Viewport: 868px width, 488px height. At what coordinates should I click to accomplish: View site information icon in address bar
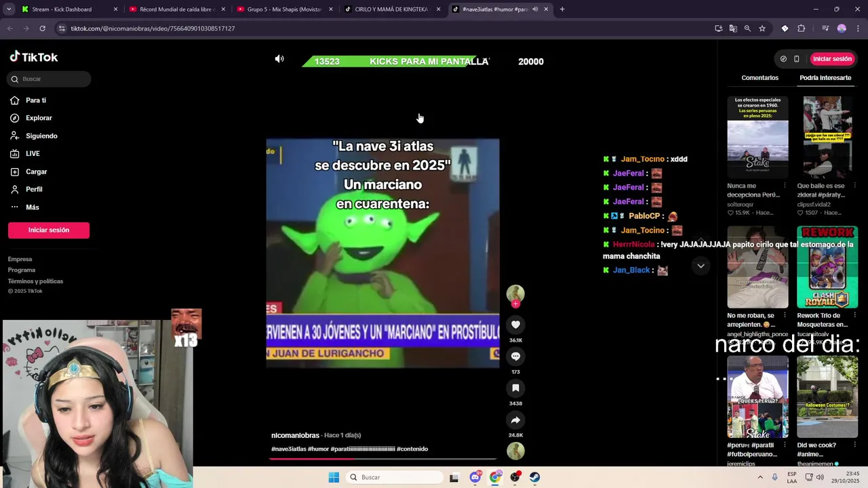pos(62,28)
